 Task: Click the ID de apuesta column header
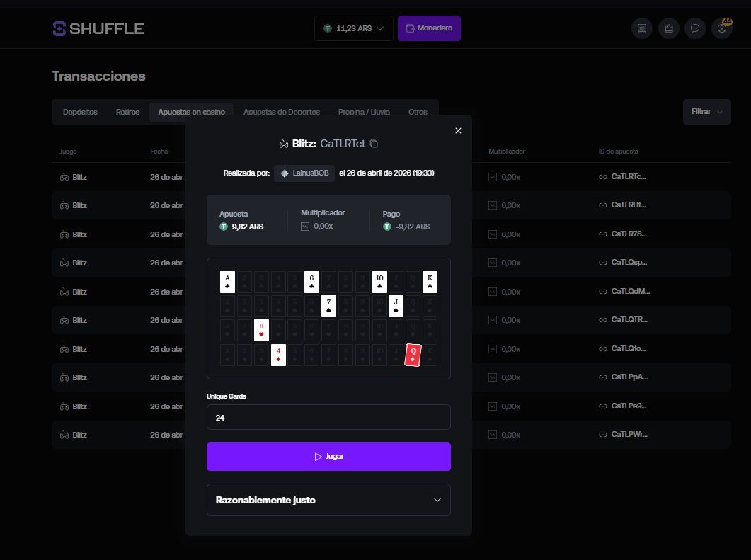pyautogui.click(x=618, y=152)
